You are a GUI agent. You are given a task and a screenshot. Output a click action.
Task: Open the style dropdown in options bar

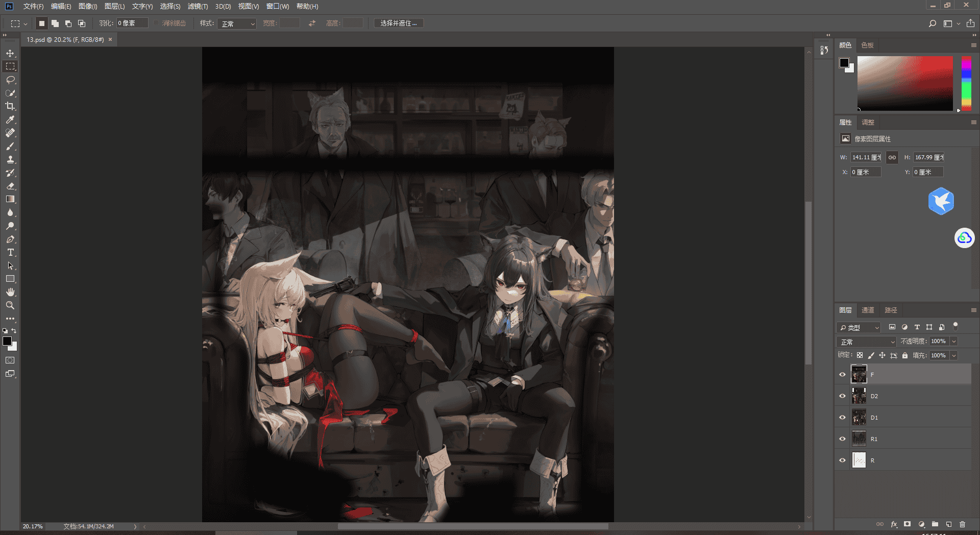pos(237,23)
